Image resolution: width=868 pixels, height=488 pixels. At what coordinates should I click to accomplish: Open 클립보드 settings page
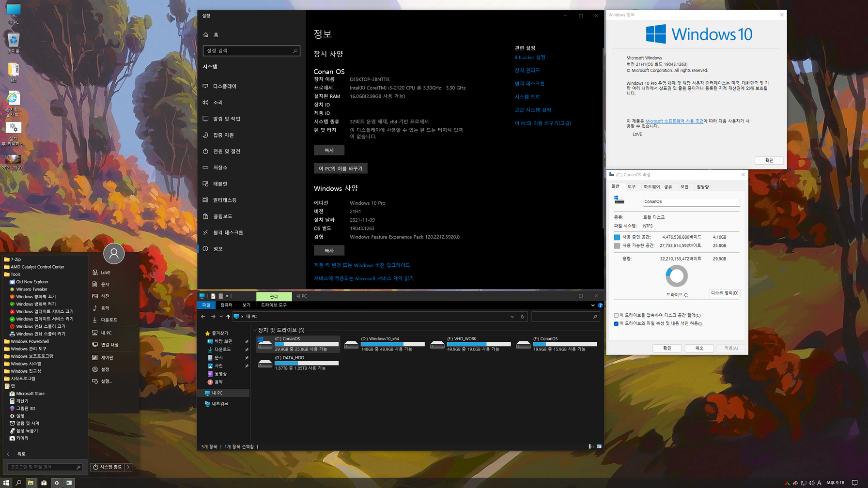(222, 216)
